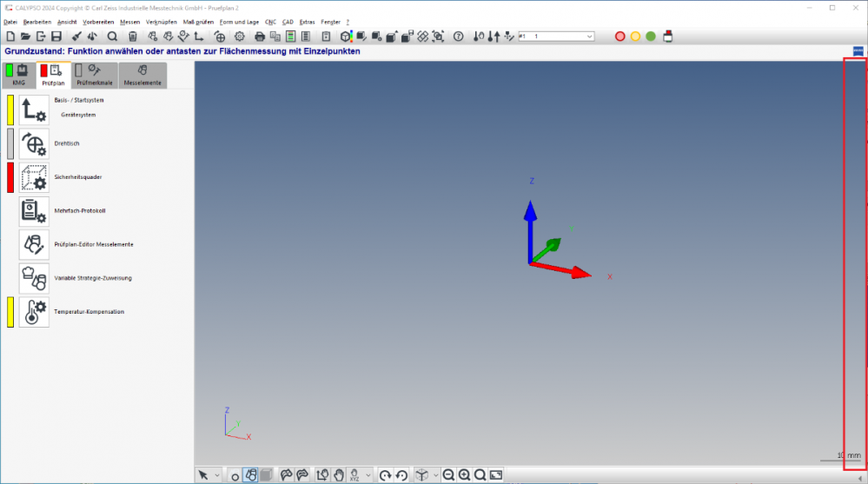Click the Save disk icon in toolbar
This screenshot has width=868, height=484.
(56, 36)
